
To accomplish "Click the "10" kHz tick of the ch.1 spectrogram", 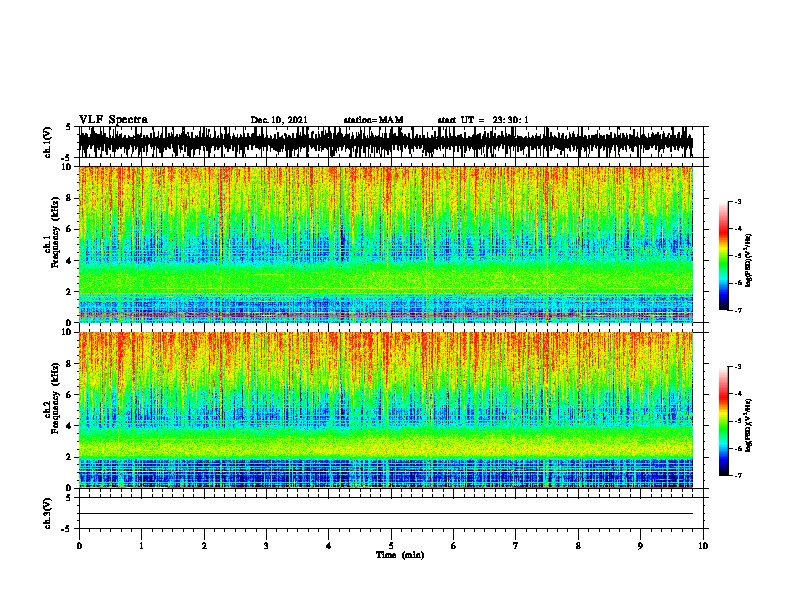I will [x=68, y=167].
